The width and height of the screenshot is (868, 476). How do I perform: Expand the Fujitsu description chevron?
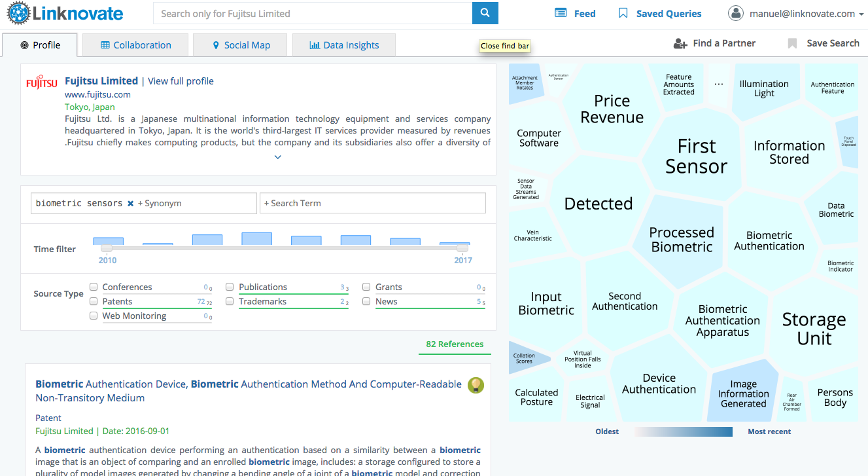coord(278,157)
